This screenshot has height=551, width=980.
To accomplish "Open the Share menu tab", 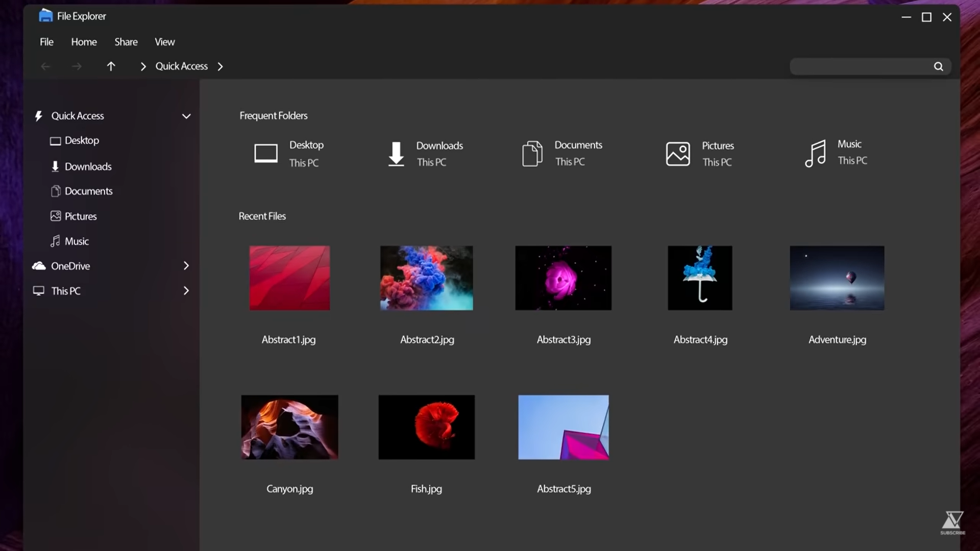I will click(x=126, y=41).
